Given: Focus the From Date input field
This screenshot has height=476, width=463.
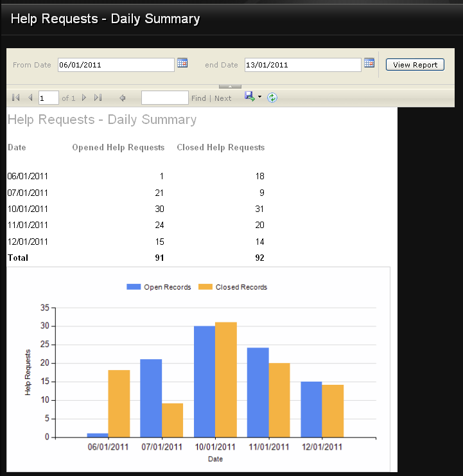Looking at the screenshot, I should [116, 65].
